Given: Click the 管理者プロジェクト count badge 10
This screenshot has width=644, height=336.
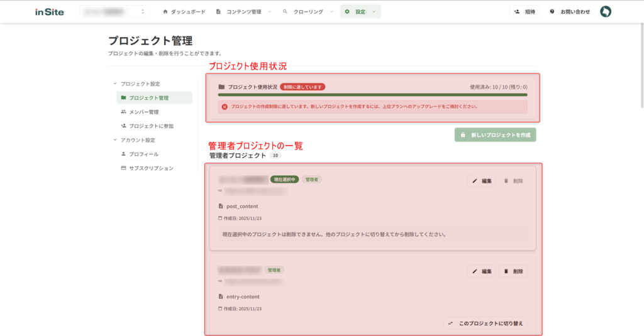Looking at the screenshot, I should point(275,156).
